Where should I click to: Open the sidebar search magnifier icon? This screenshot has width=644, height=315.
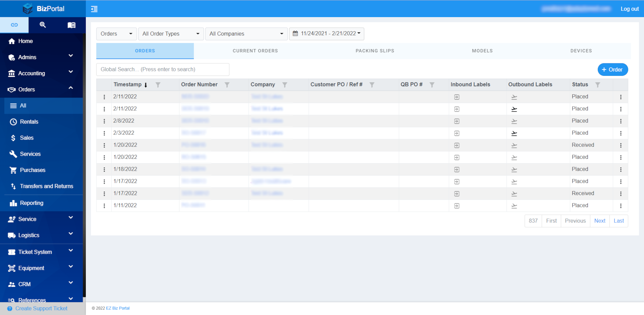click(43, 25)
